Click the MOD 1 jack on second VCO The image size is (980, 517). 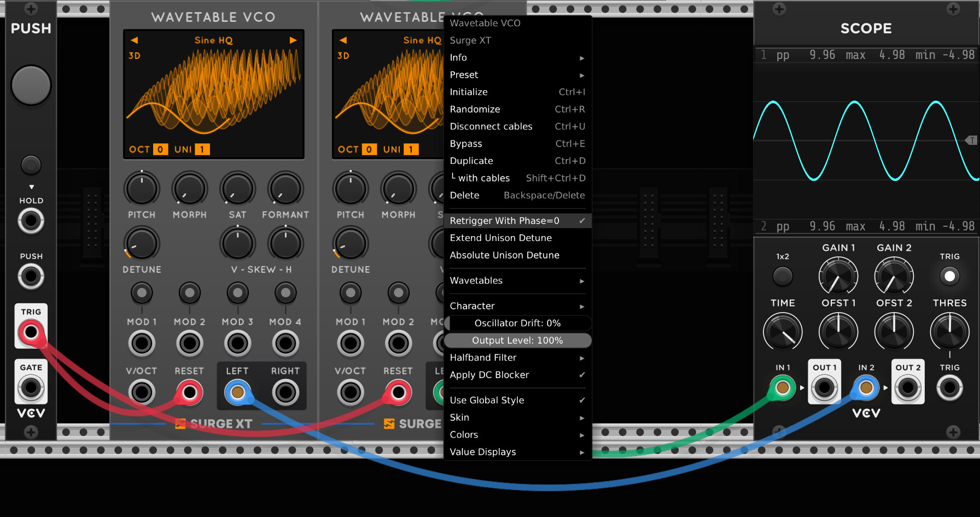(351, 343)
